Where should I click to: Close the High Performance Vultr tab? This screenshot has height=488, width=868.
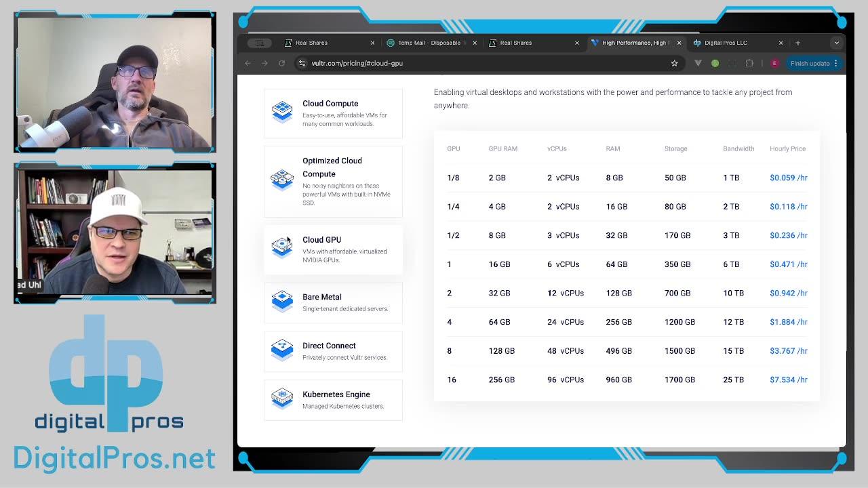679,43
